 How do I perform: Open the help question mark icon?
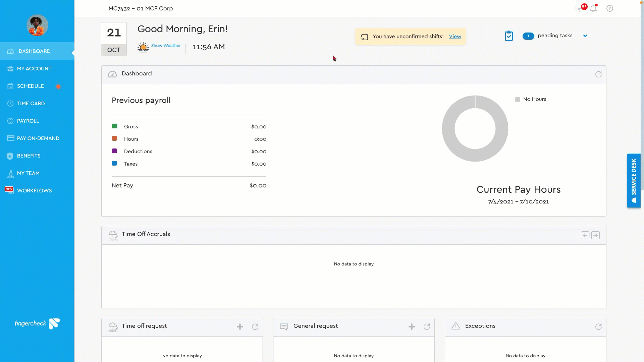(610, 9)
